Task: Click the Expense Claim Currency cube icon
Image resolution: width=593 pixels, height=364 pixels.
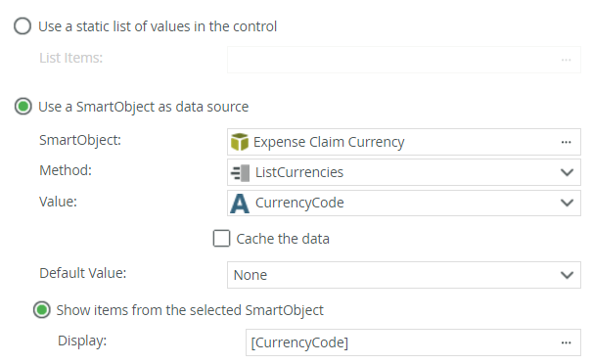Action: tap(240, 142)
